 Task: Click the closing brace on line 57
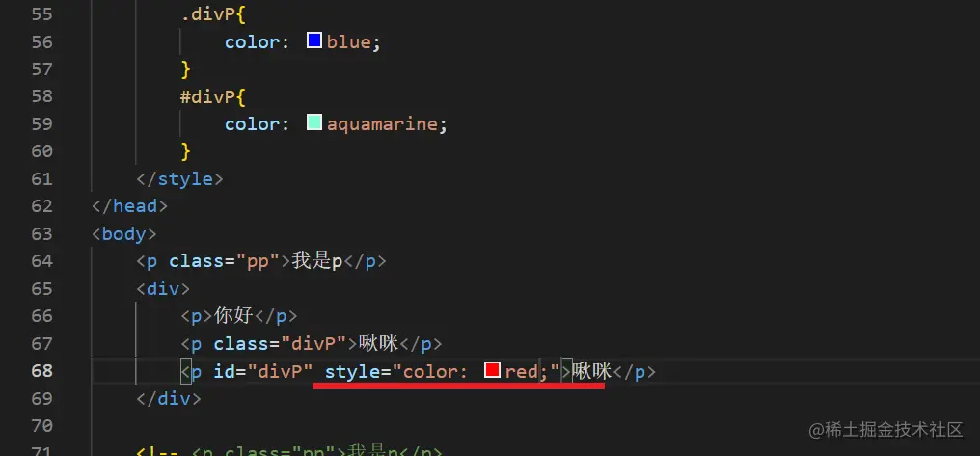(185, 69)
